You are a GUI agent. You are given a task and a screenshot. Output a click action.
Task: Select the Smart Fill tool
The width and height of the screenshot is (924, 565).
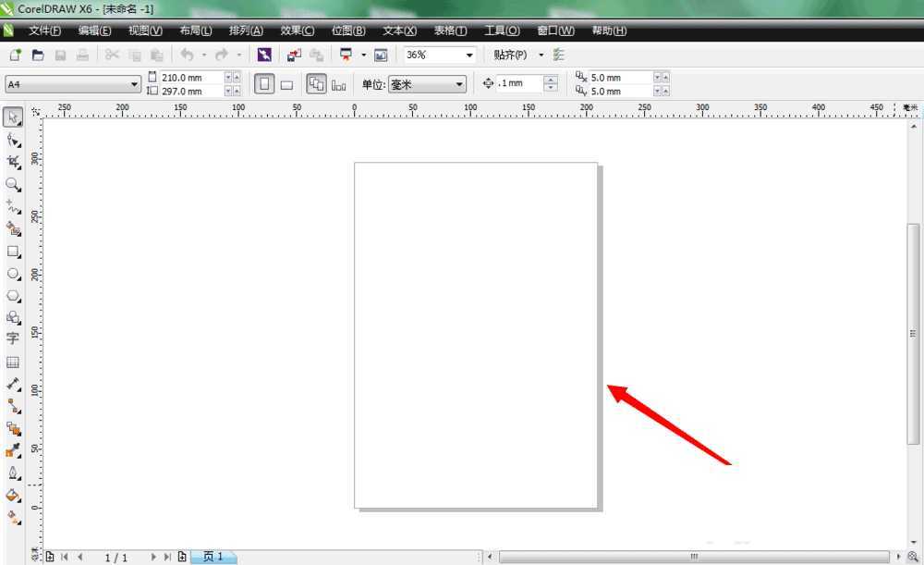click(13, 228)
